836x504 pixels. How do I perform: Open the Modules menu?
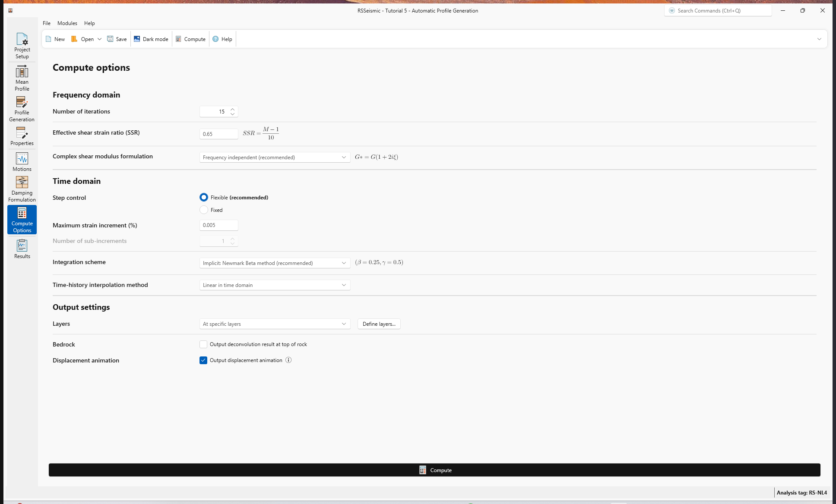tap(67, 23)
